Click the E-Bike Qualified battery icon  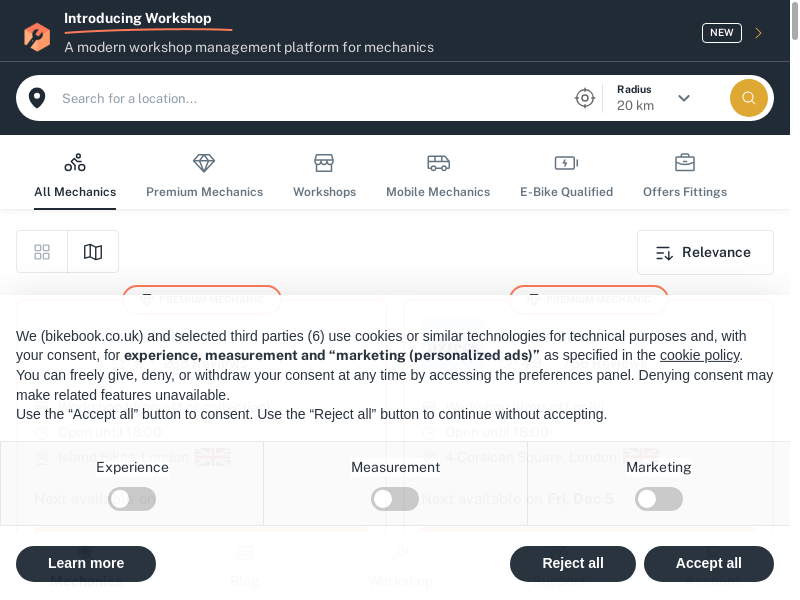point(566,163)
